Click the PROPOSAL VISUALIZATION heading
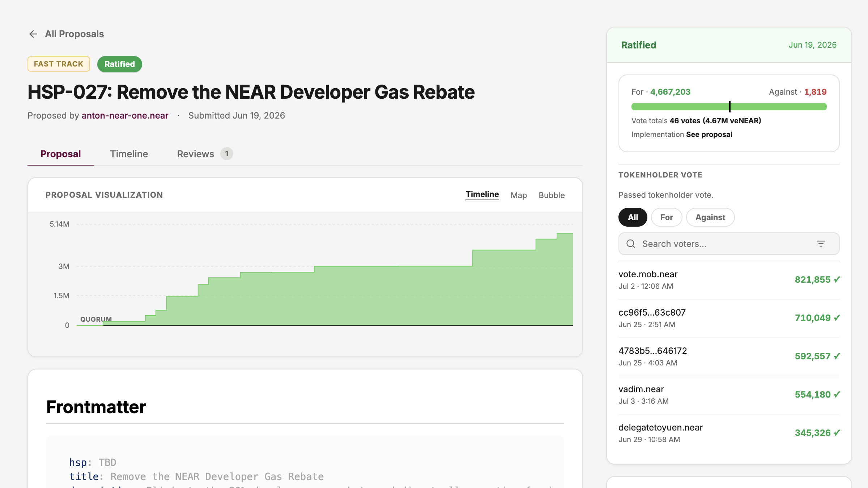The width and height of the screenshot is (868, 488). (x=104, y=195)
